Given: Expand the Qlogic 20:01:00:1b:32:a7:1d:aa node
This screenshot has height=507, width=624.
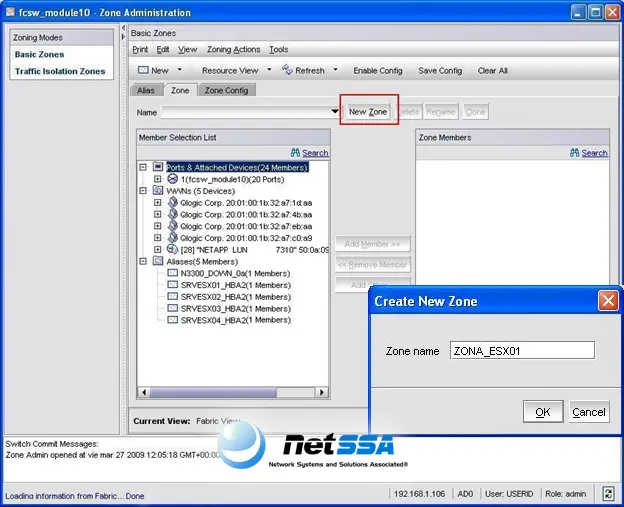Looking at the screenshot, I should [158, 203].
